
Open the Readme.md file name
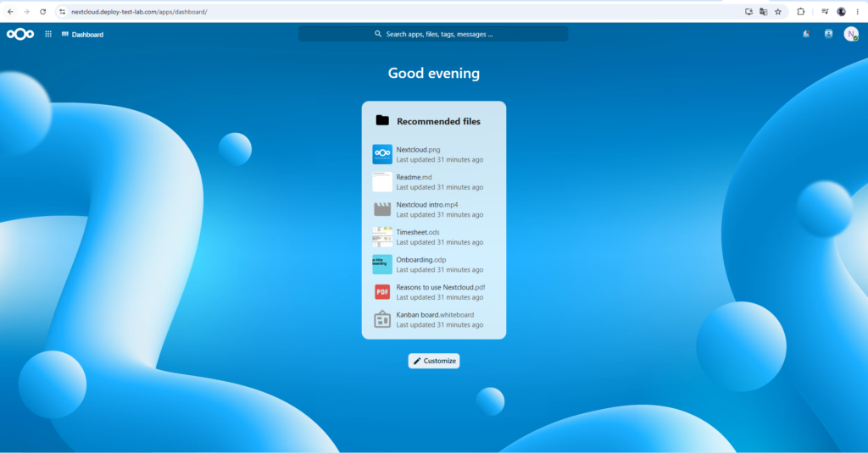click(x=414, y=178)
